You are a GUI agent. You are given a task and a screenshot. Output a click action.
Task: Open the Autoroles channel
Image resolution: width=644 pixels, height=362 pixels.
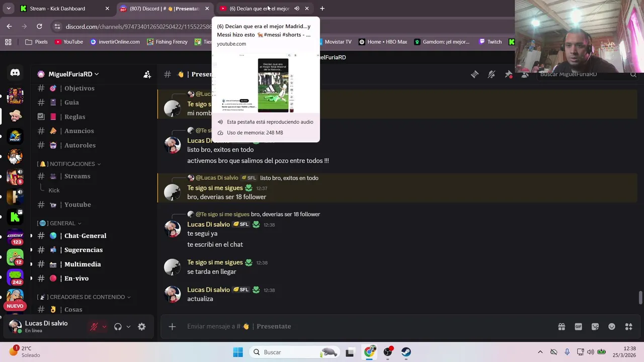[79, 145]
